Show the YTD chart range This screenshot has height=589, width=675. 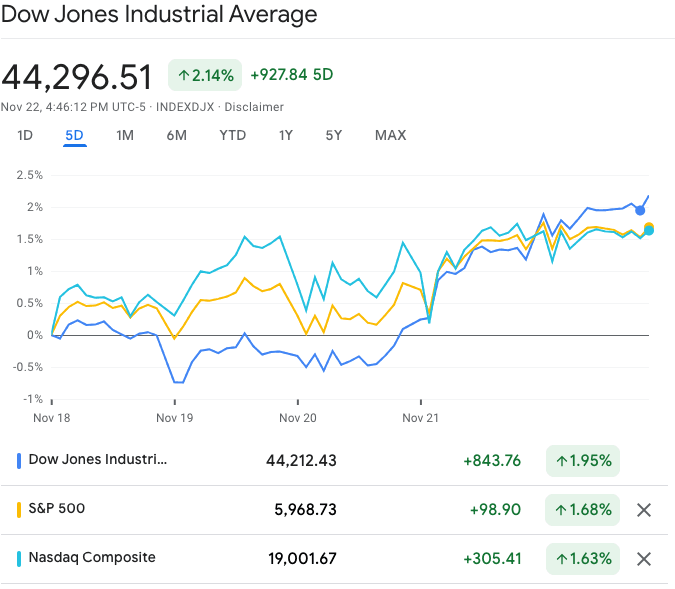232,135
